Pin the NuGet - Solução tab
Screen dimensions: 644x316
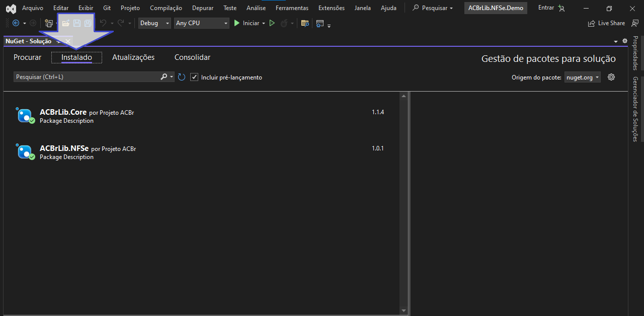point(59,41)
